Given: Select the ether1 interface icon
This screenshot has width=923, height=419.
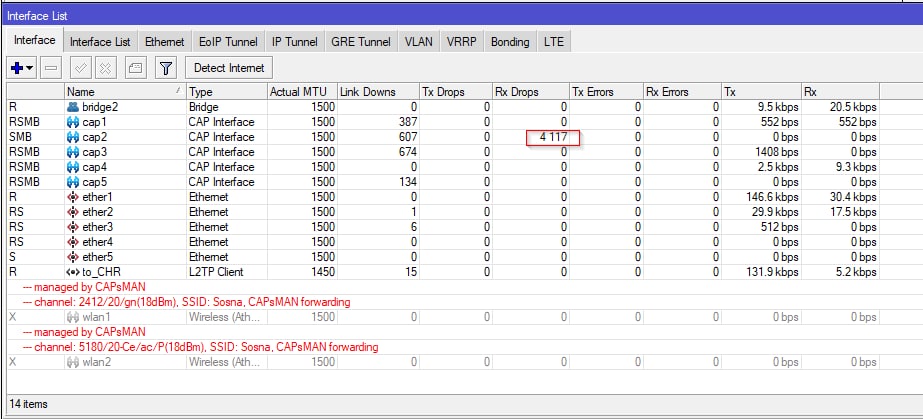Looking at the screenshot, I should tap(73, 197).
